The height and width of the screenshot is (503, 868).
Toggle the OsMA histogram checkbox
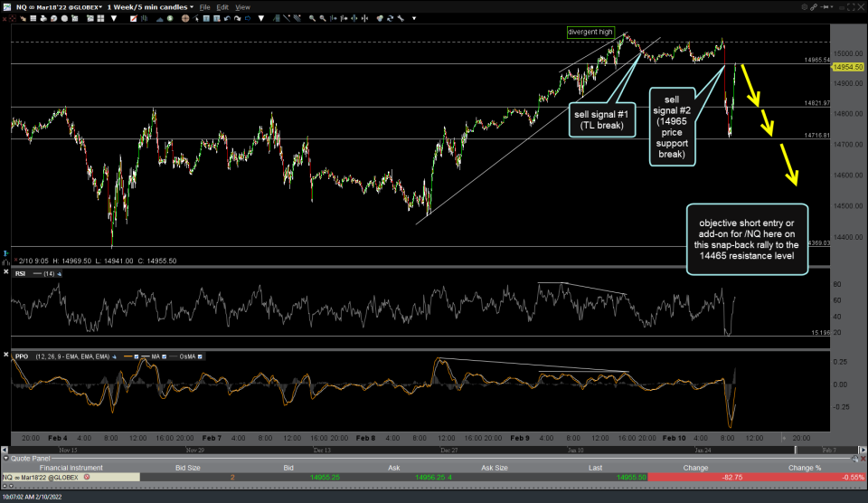(x=200, y=356)
